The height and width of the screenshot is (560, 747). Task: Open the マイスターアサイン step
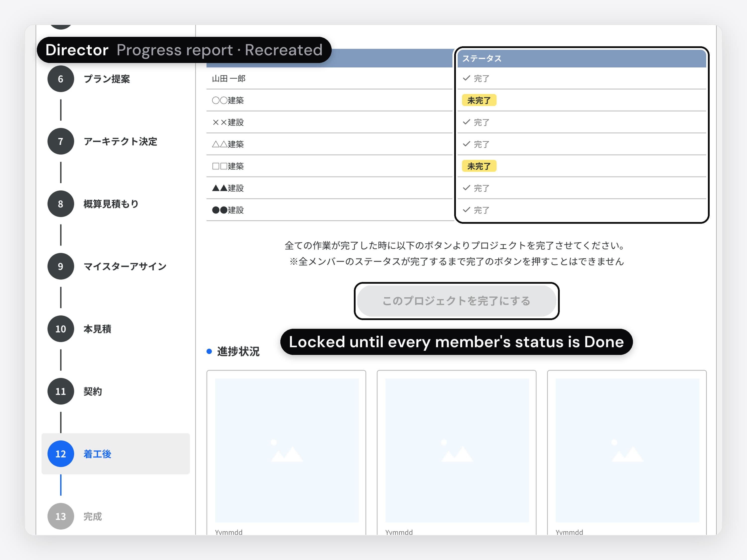click(x=125, y=266)
